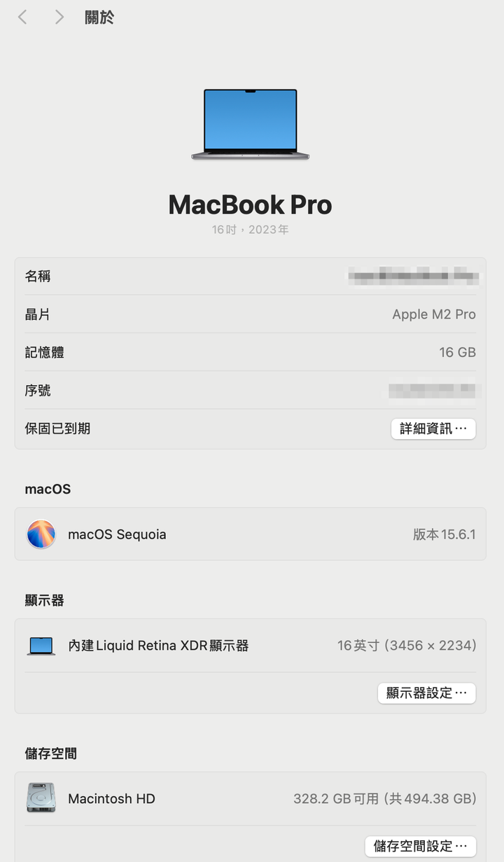The height and width of the screenshot is (862, 504).
Task: Select the Apple M2 Pro chip value
Action: pos(434,314)
